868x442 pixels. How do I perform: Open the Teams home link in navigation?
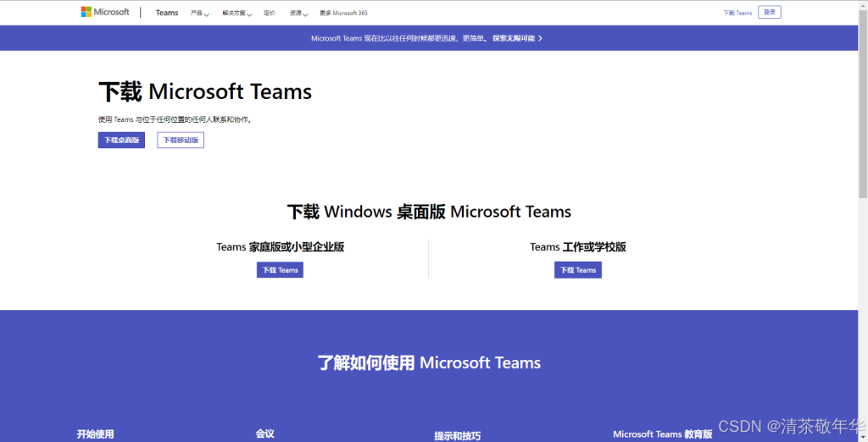coord(167,13)
